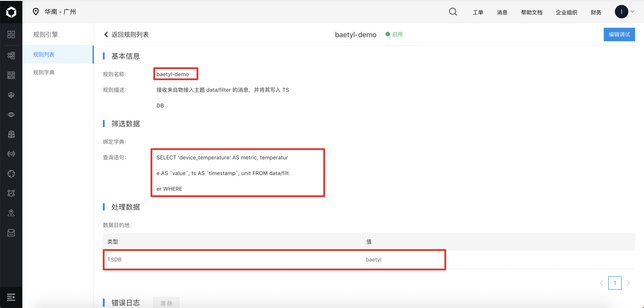This screenshot has height=308, width=644.
Task: Open 财务 in the top bar
Action: click(x=596, y=12)
